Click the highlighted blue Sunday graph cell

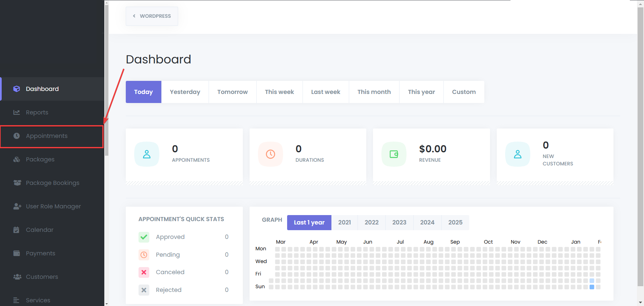(592, 287)
